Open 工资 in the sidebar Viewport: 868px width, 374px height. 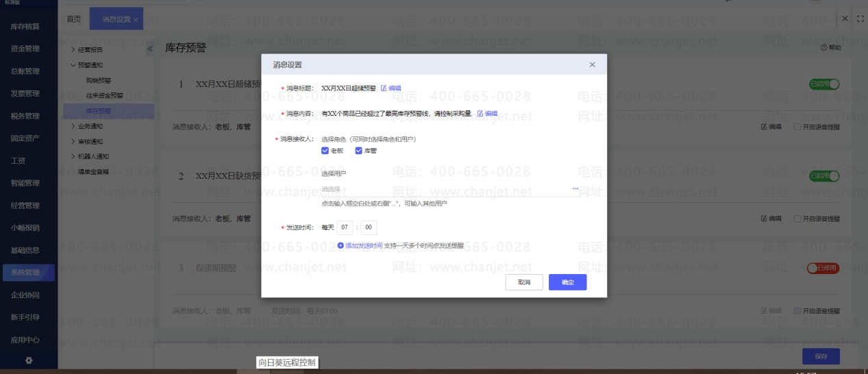tap(17, 161)
